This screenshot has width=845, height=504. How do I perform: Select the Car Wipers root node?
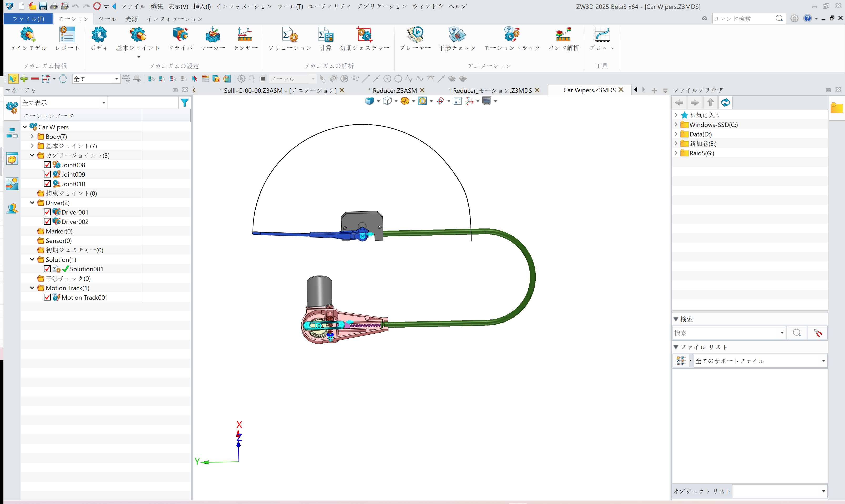(x=53, y=127)
